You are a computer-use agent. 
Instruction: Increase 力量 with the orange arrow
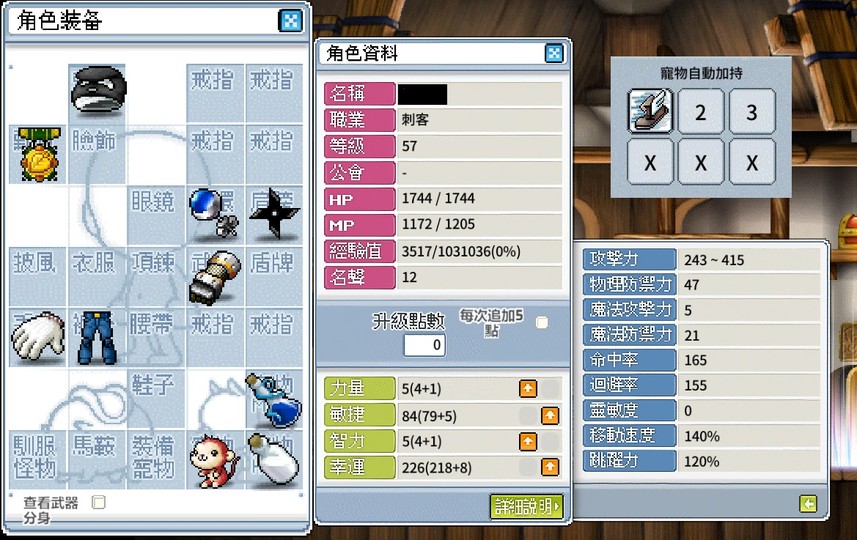pyautogui.click(x=527, y=389)
